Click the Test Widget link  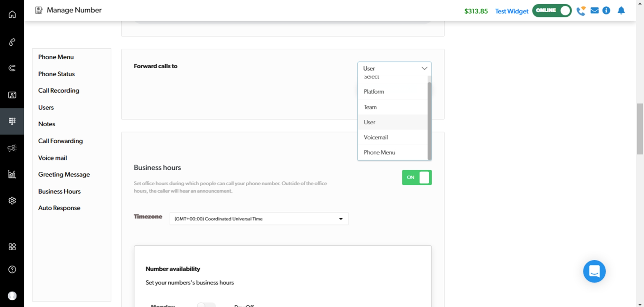pos(511,11)
